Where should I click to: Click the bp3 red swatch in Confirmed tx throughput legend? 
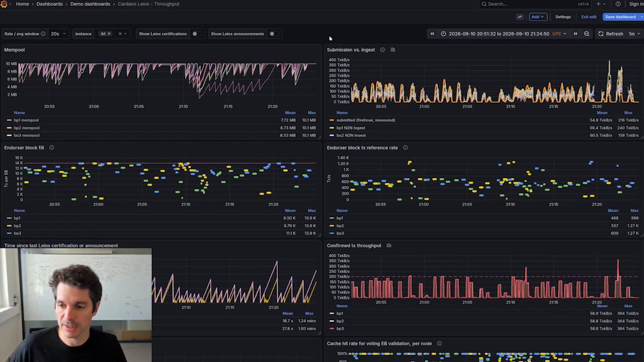pos(332,328)
